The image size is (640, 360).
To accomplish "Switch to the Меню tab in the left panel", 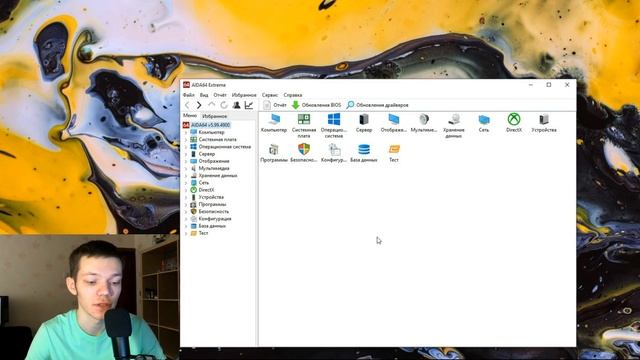I will pyautogui.click(x=190, y=116).
